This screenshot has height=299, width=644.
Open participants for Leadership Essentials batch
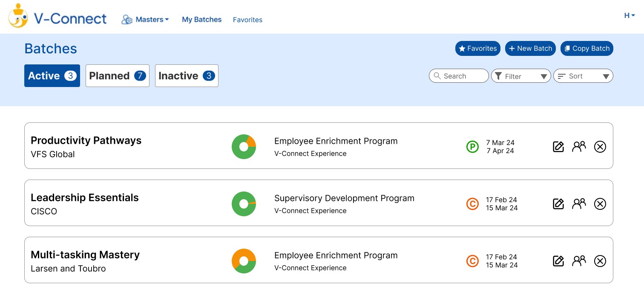click(x=579, y=204)
